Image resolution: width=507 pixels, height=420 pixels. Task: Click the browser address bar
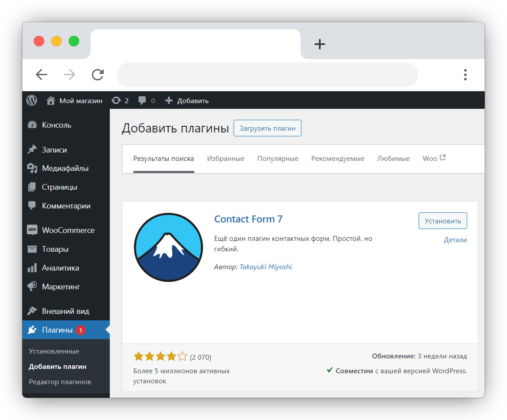(x=267, y=75)
